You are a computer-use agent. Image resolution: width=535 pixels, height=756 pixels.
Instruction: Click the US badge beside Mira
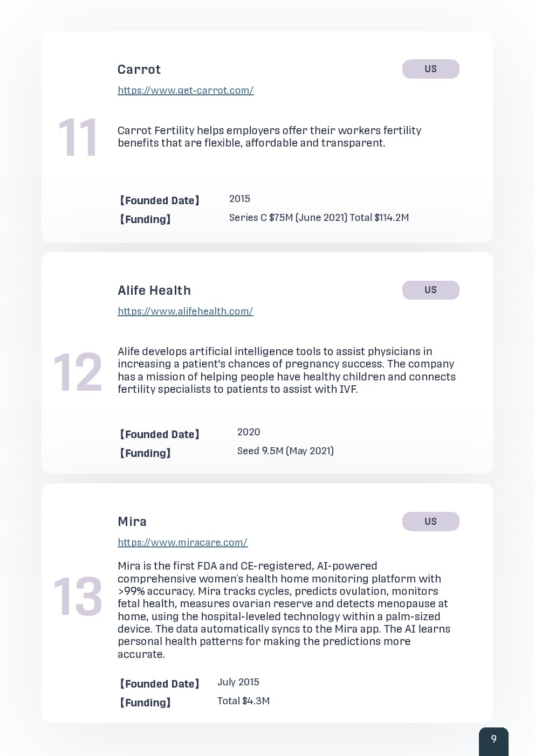coord(430,522)
